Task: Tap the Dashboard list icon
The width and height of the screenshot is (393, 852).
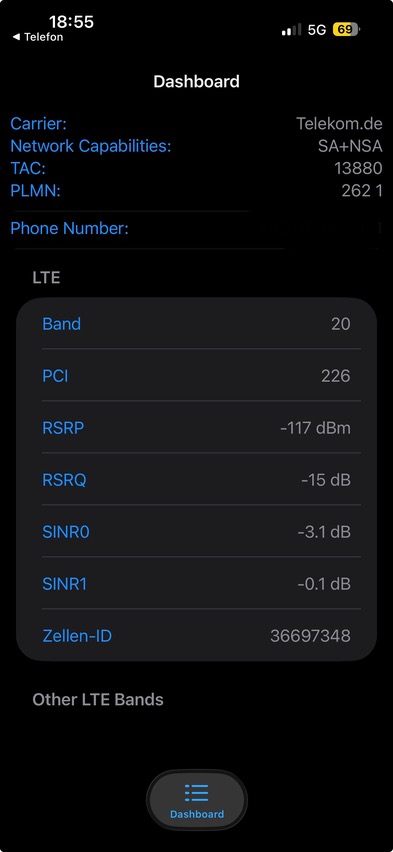Action: (196, 793)
